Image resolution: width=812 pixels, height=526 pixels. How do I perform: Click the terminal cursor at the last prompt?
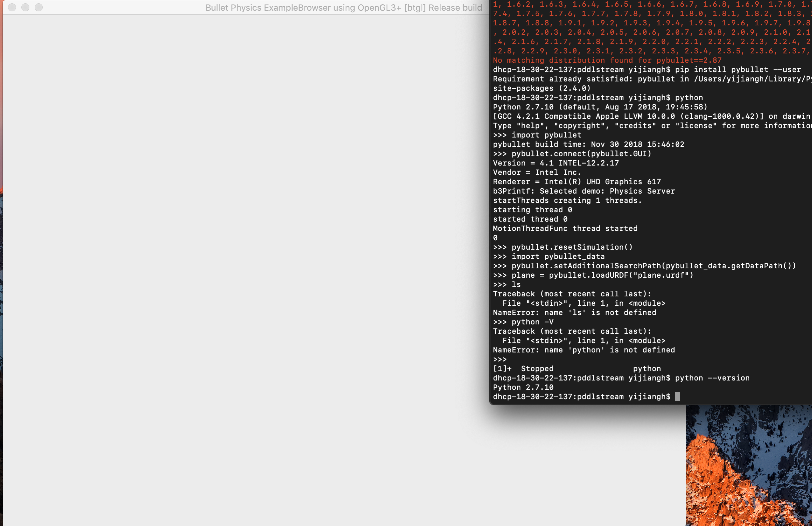pos(677,397)
